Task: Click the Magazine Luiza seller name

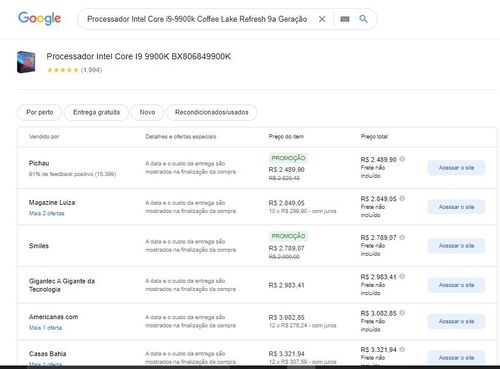Action: point(52,202)
